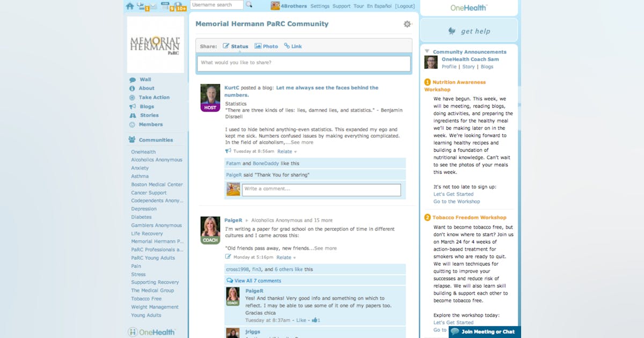
Task: Open the gear icon on the community page
Action: [x=407, y=24]
